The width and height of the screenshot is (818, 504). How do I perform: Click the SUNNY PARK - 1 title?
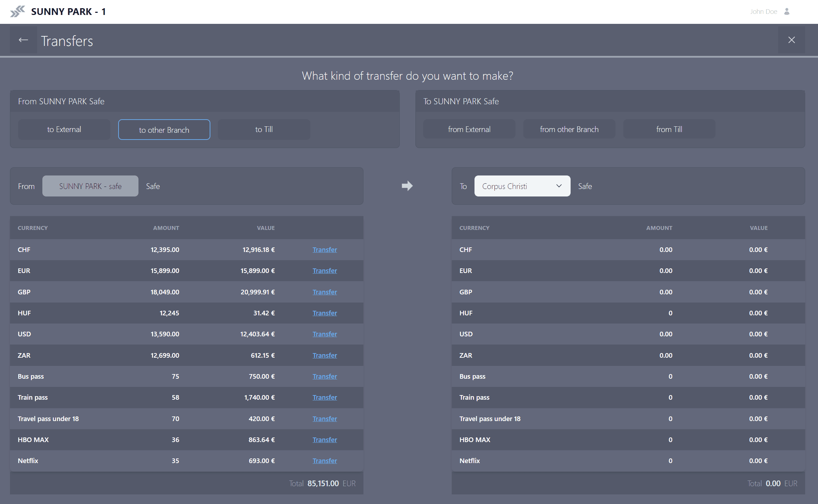click(68, 11)
